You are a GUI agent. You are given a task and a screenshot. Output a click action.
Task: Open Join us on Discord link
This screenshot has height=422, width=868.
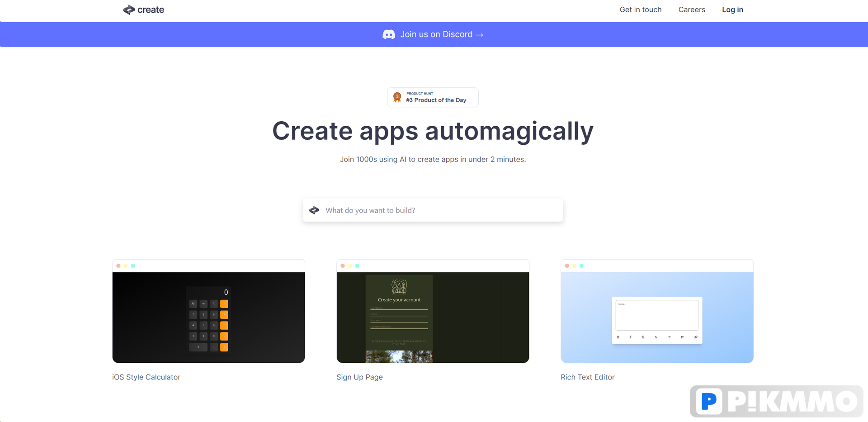pyautogui.click(x=442, y=34)
